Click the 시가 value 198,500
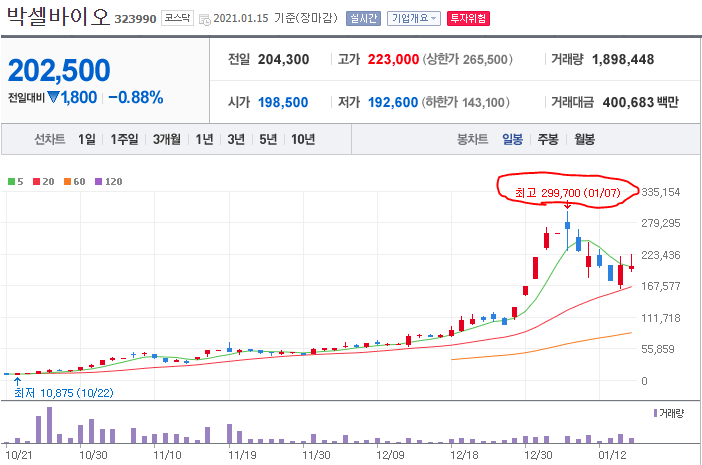The width and height of the screenshot is (702, 465). coord(283,102)
